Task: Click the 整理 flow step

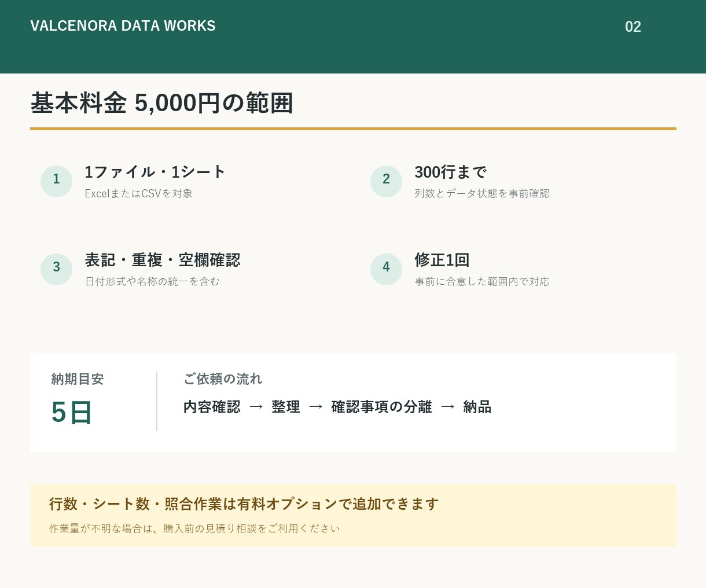Action: point(286,407)
